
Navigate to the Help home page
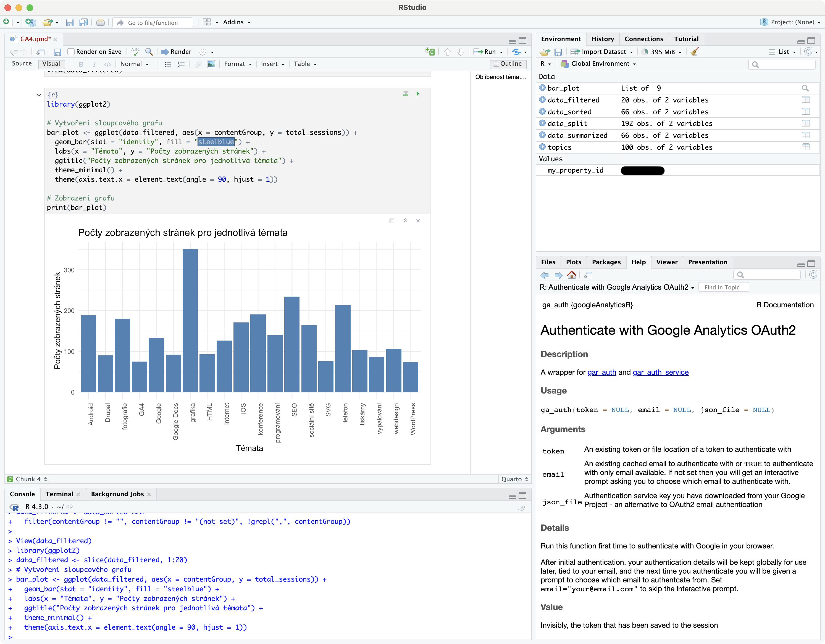[572, 275]
